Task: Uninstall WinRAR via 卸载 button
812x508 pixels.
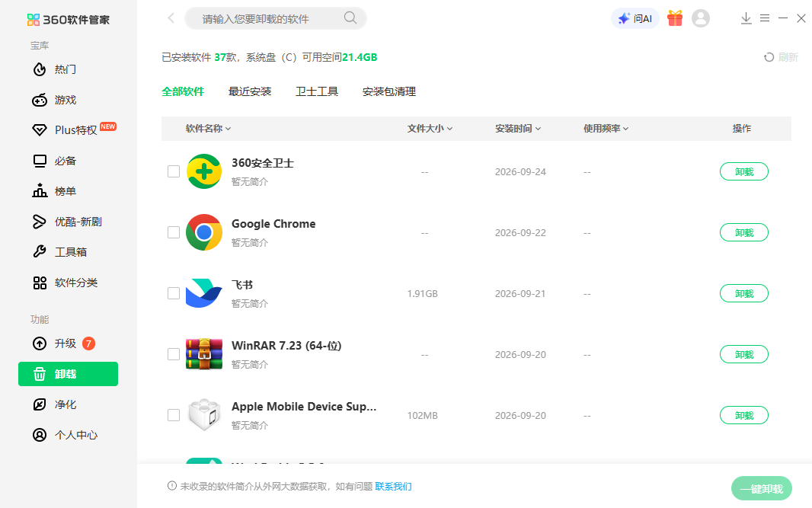Action: pos(744,354)
